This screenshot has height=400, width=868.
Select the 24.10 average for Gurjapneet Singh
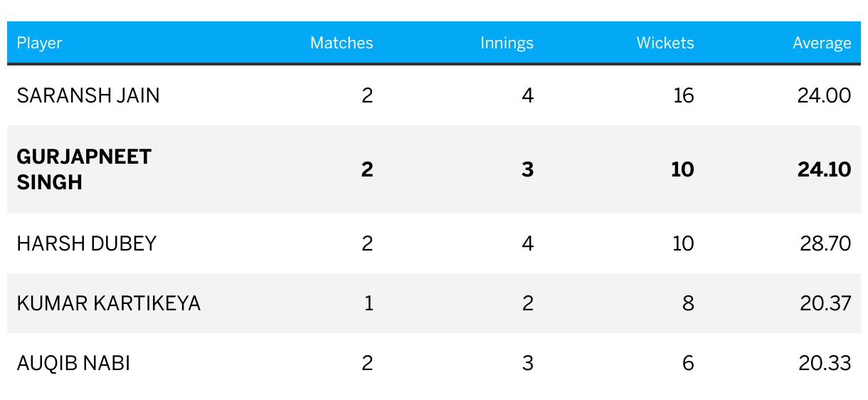point(825,169)
